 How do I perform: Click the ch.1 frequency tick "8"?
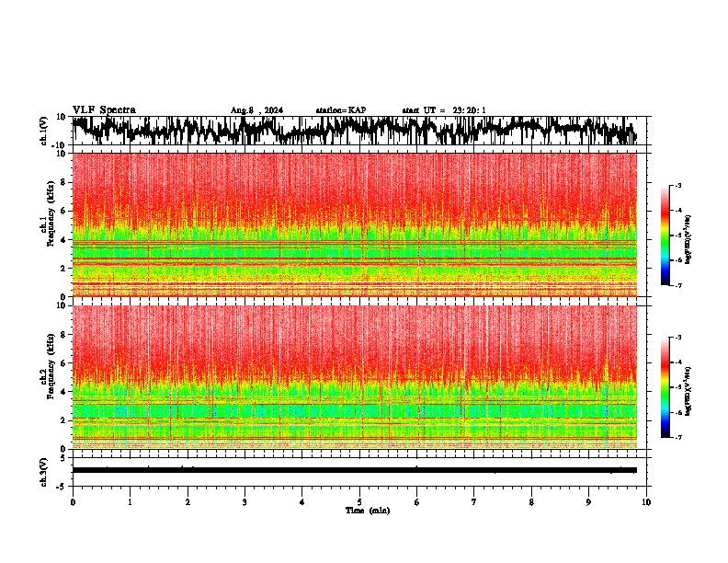(64, 182)
